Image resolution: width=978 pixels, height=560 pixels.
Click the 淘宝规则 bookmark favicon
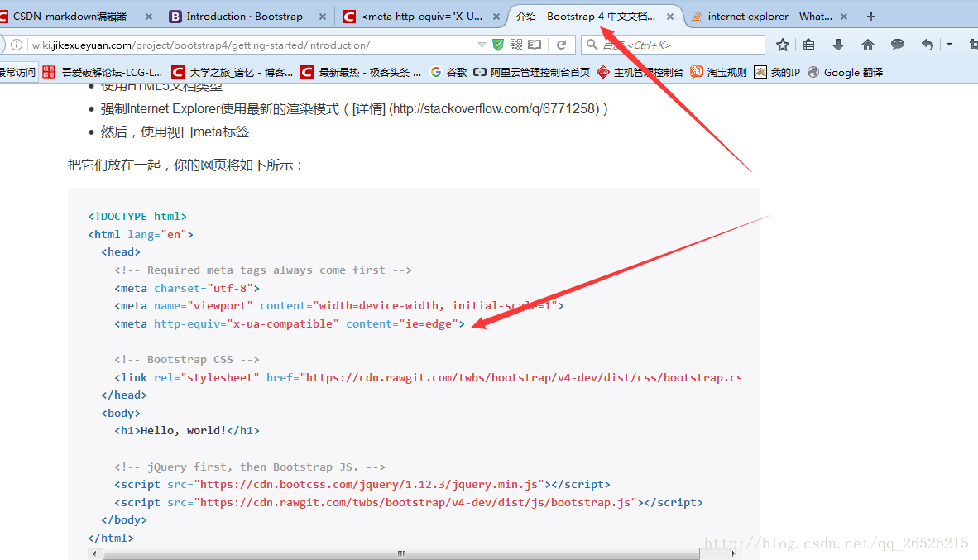click(696, 72)
